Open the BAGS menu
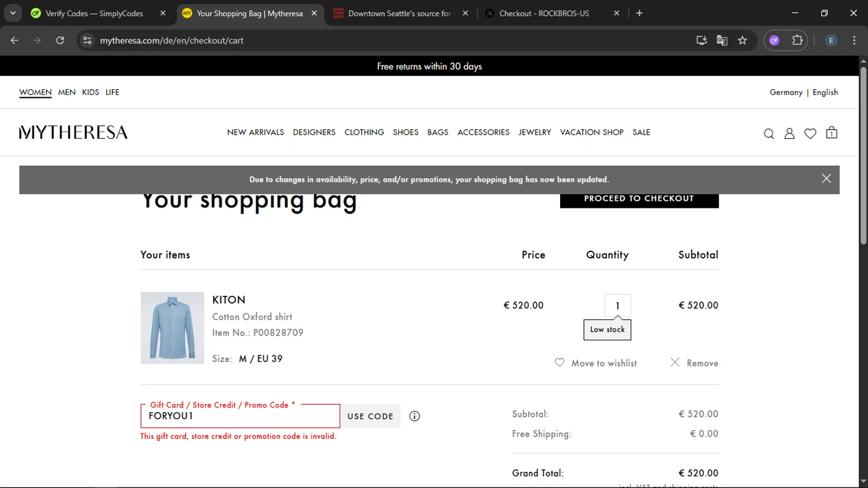 437,133
